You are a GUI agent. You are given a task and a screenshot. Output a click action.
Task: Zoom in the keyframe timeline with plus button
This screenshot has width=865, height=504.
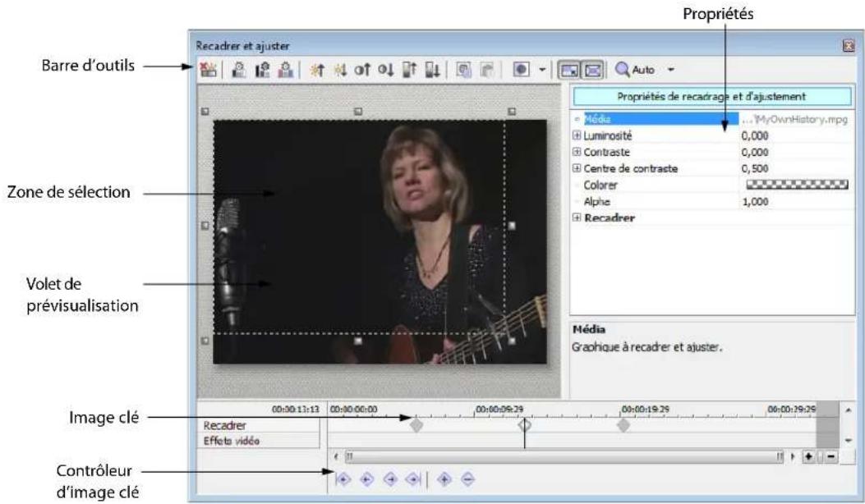(x=809, y=456)
